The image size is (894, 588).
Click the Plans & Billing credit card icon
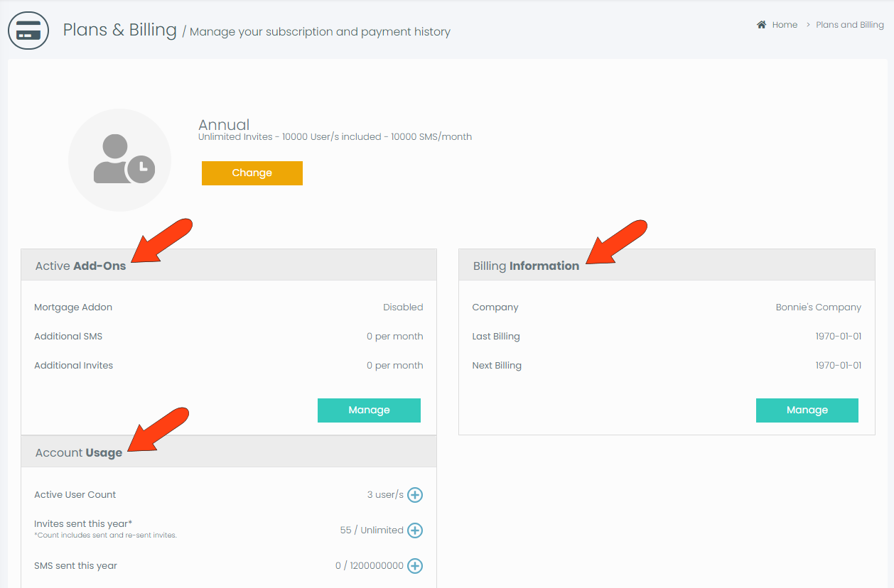(28, 30)
